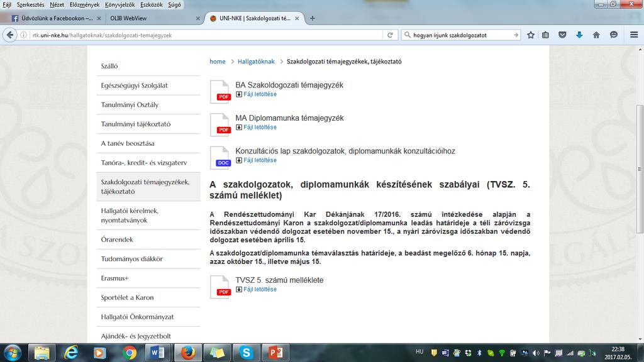Click the site information icon in address bar
644x362 pixels.
[23, 35]
